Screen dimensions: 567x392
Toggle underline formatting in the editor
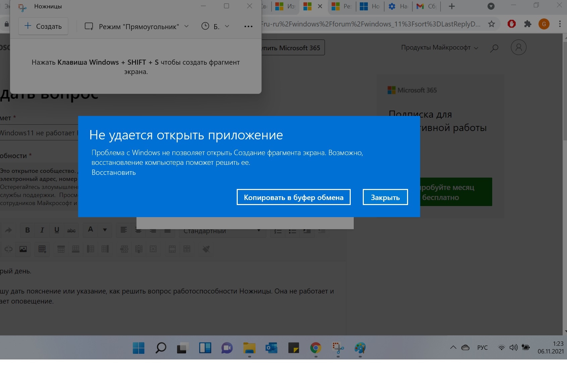point(57,230)
